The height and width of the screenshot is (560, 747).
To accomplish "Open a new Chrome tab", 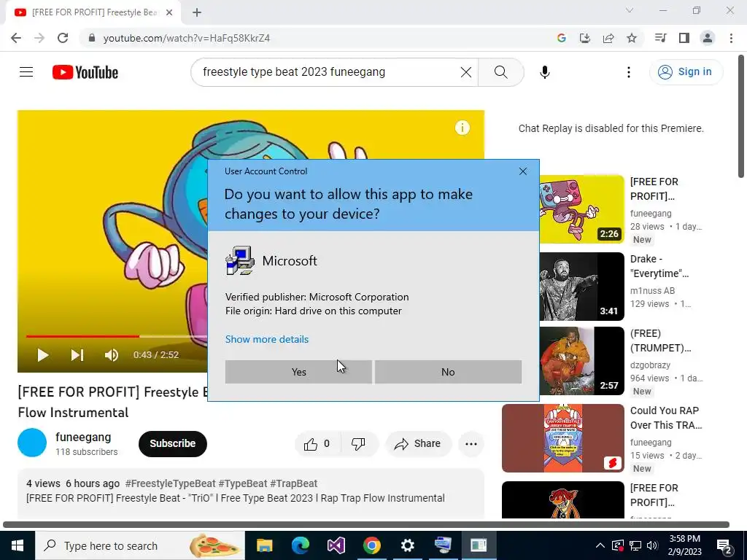I will point(197,12).
